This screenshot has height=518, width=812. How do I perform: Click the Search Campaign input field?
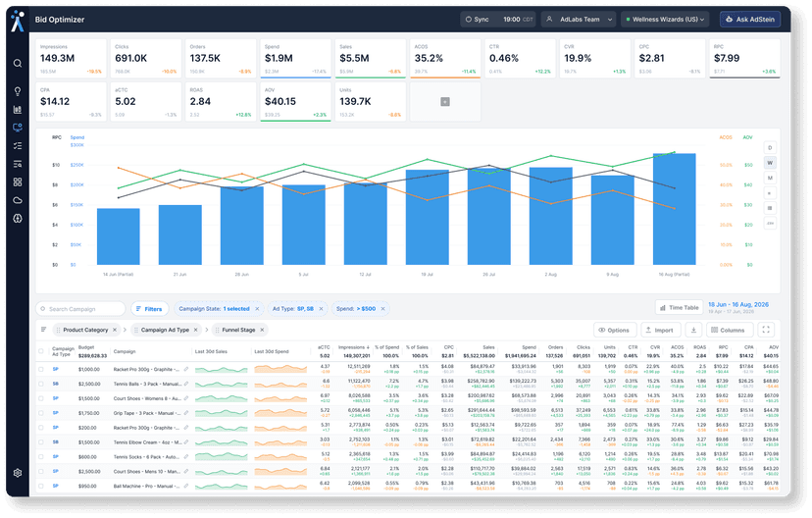pos(80,309)
